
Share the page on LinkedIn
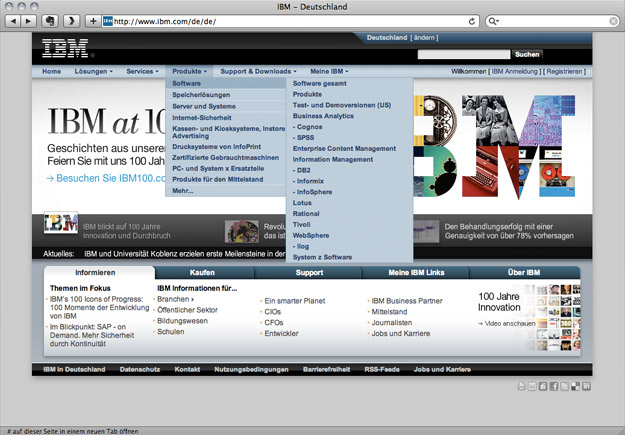pyautogui.click(x=586, y=386)
